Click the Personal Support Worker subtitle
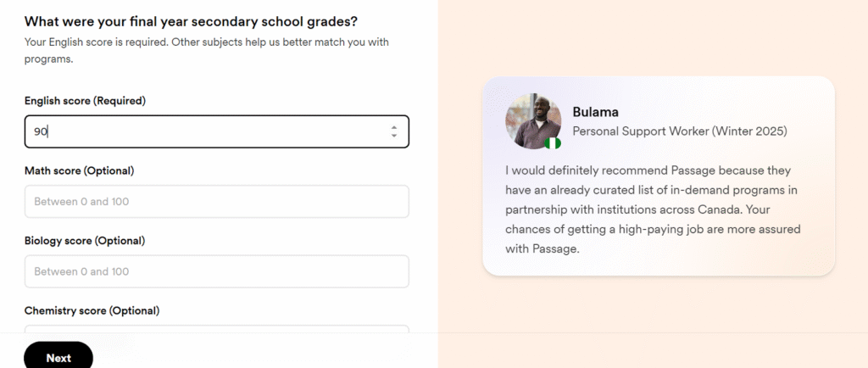868x368 pixels. (680, 131)
